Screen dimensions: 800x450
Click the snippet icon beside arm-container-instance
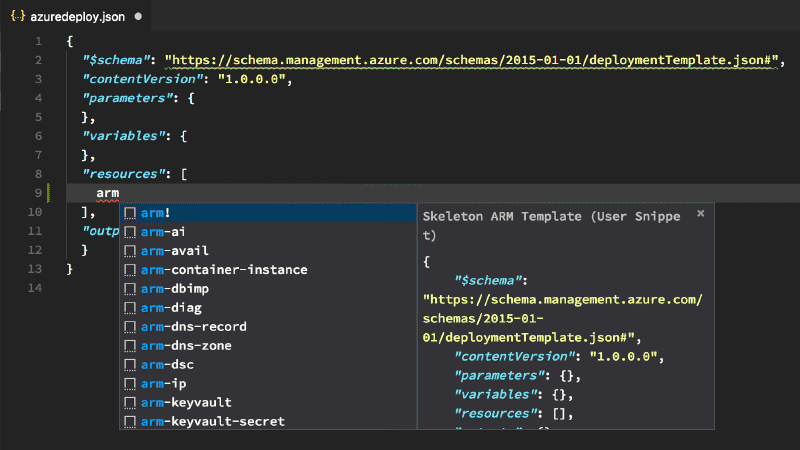[x=130, y=270]
